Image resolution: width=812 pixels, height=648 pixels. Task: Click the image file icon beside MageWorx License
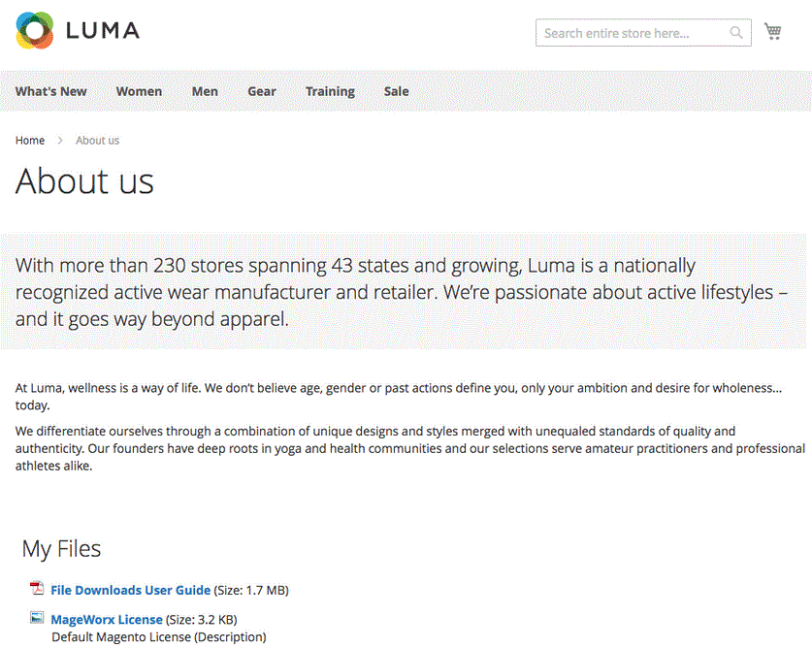coord(37,618)
